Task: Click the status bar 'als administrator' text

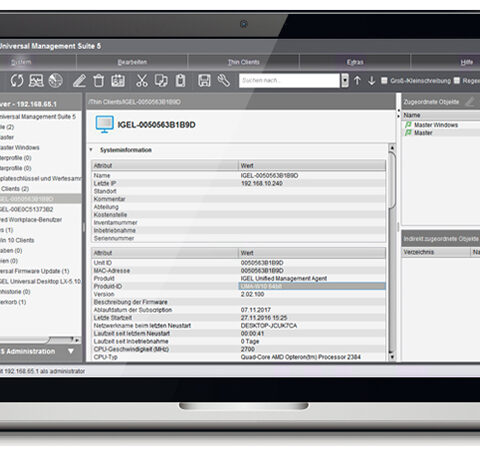Action: point(63,371)
